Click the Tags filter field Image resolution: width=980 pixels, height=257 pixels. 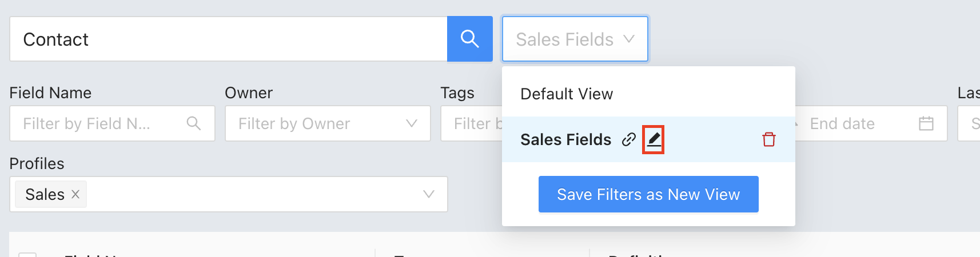pyautogui.click(x=471, y=123)
